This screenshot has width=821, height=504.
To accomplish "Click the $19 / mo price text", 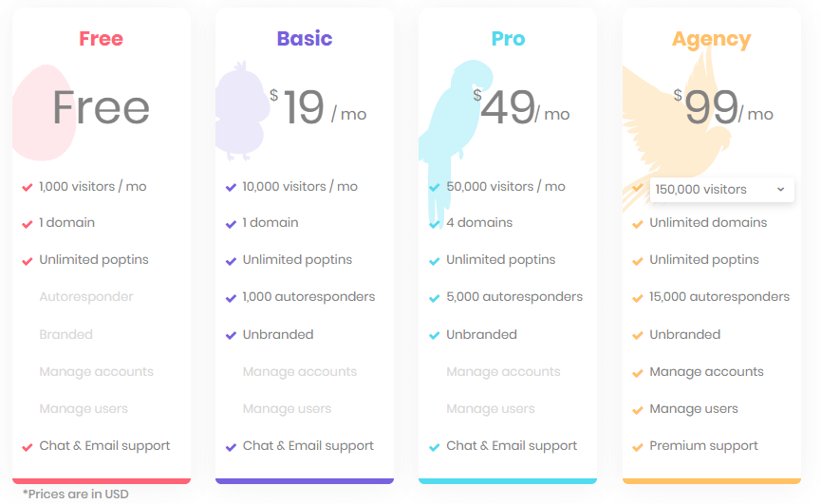I will click(x=318, y=108).
